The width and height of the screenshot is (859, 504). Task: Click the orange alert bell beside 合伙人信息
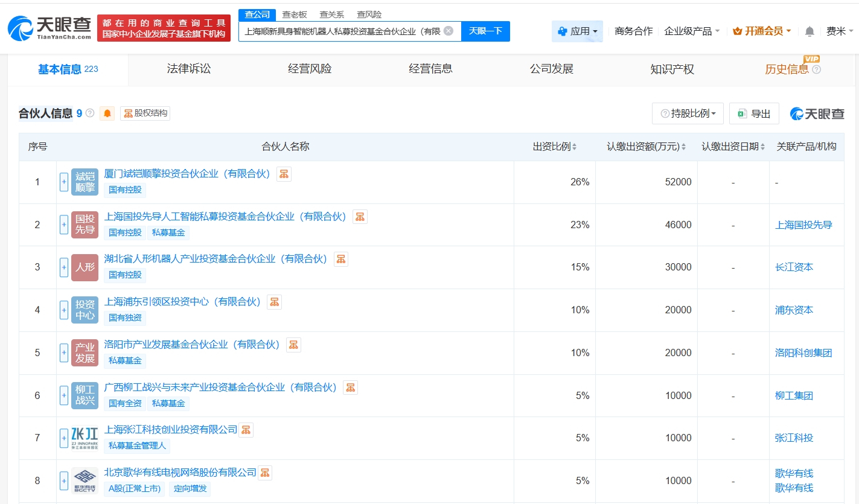point(107,113)
